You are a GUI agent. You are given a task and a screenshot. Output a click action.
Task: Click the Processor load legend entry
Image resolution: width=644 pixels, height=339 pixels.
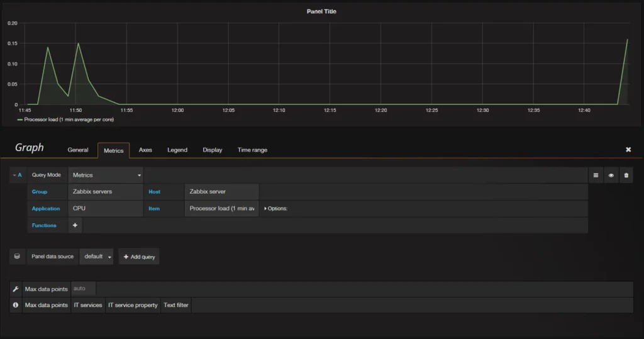[x=69, y=119]
